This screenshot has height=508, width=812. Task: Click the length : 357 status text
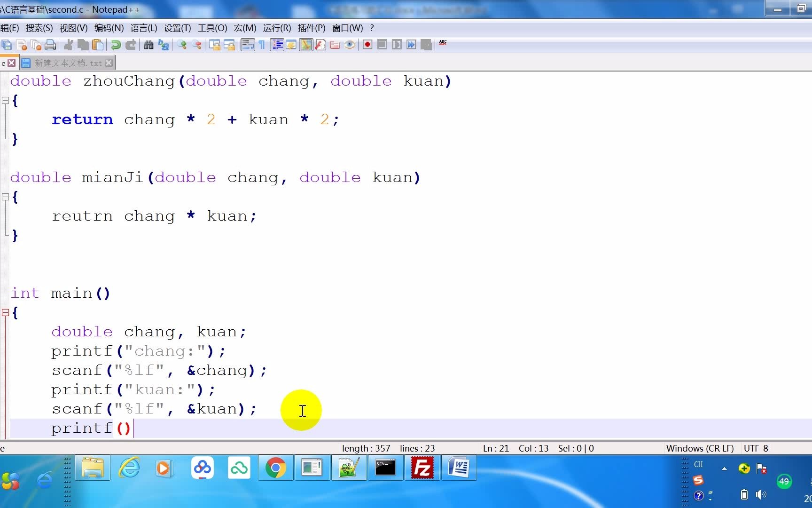[x=366, y=448]
